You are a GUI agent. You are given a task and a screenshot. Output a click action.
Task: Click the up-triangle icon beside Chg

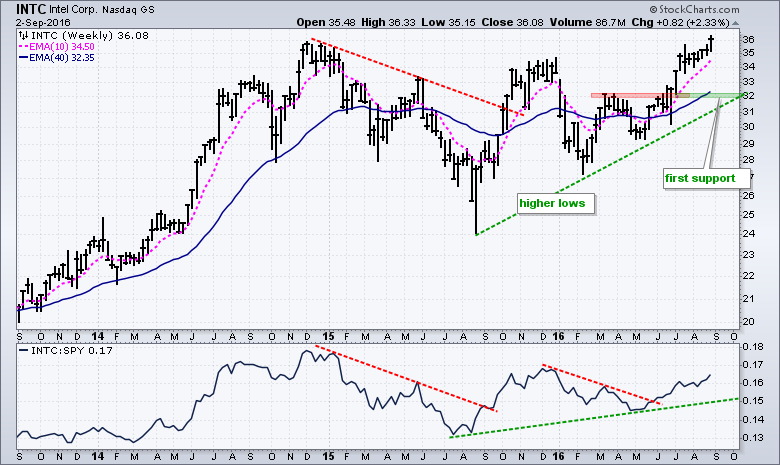point(736,23)
